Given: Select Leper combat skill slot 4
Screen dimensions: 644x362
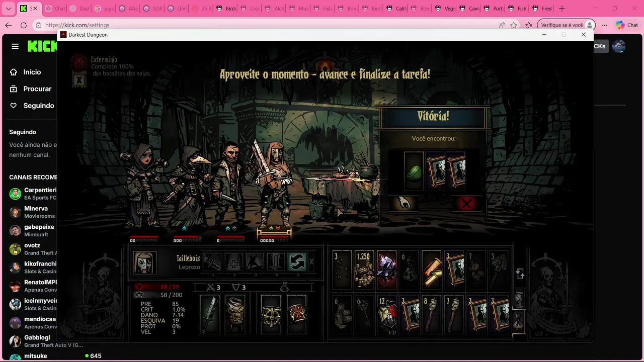Looking at the screenshot, I should click(x=276, y=262).
